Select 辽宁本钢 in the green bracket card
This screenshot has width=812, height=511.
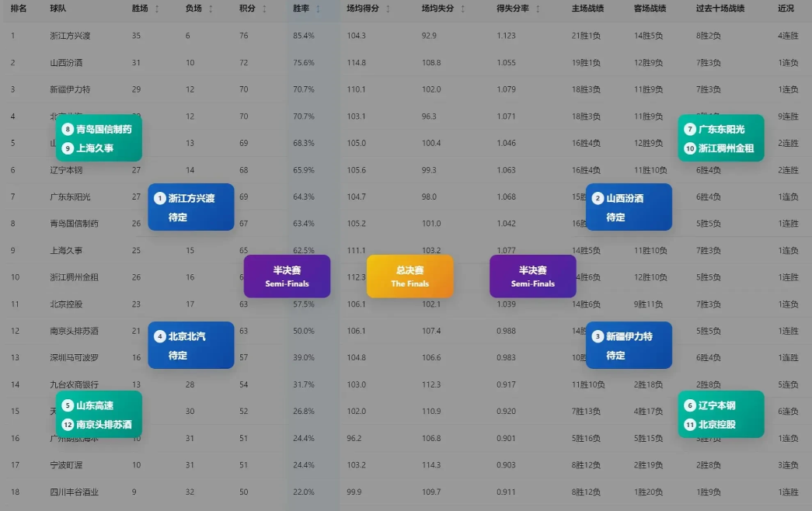tap(716, 405)
